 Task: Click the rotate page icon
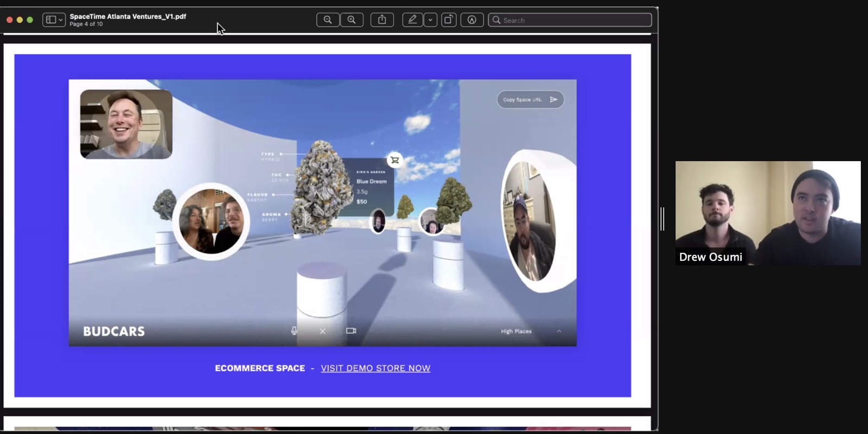[x=449, y=20]
